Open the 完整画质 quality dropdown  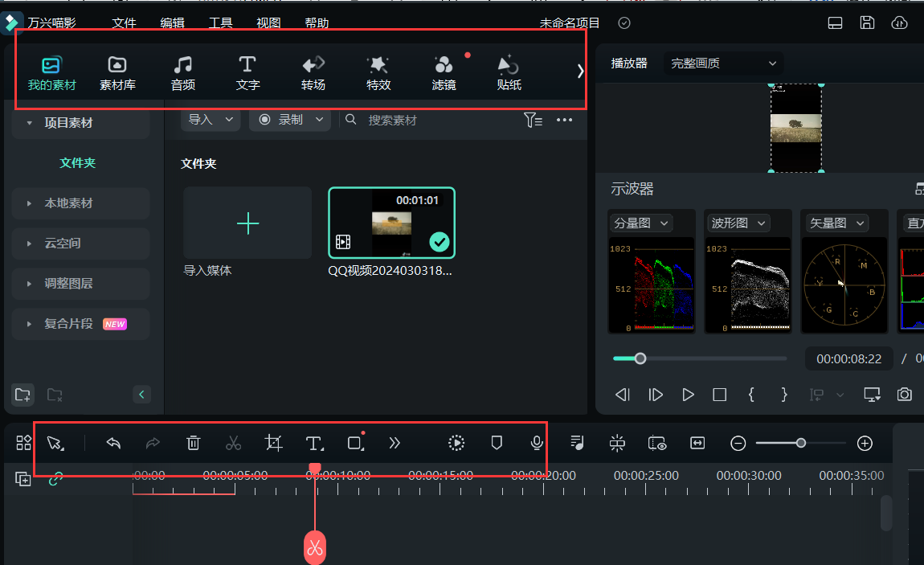[x=723, y=63]
